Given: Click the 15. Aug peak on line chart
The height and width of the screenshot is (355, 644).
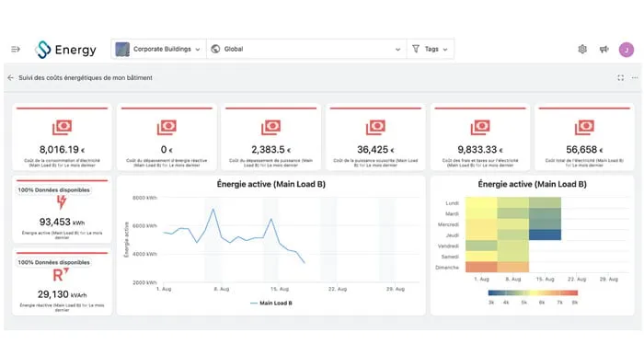Looking at the screenshot, I should (x=271, y=219).
